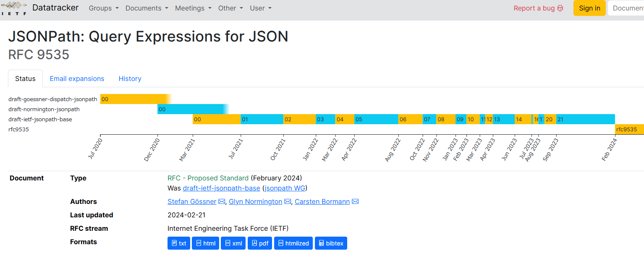Open the jsonpath WG link
This screenshot has height=253, width=644.
pyautogui.click(x=285, y=188)
